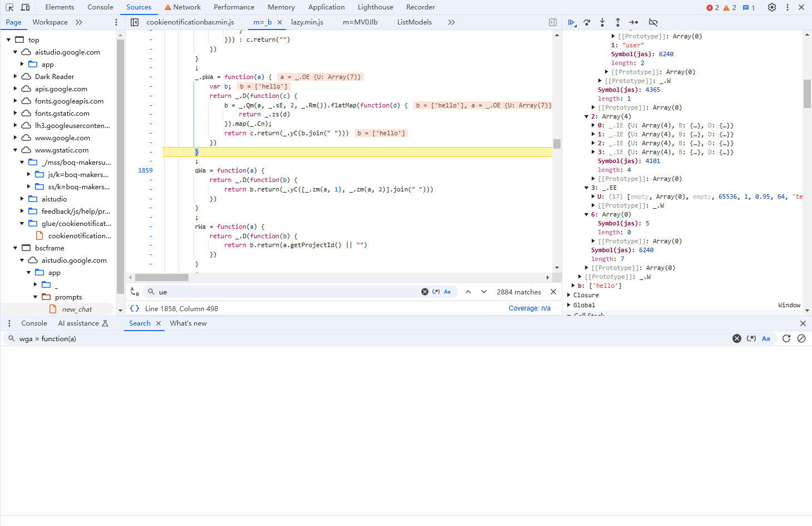
Task: Toggle regex in Search drawer
Action: click(x=751, y=338)
